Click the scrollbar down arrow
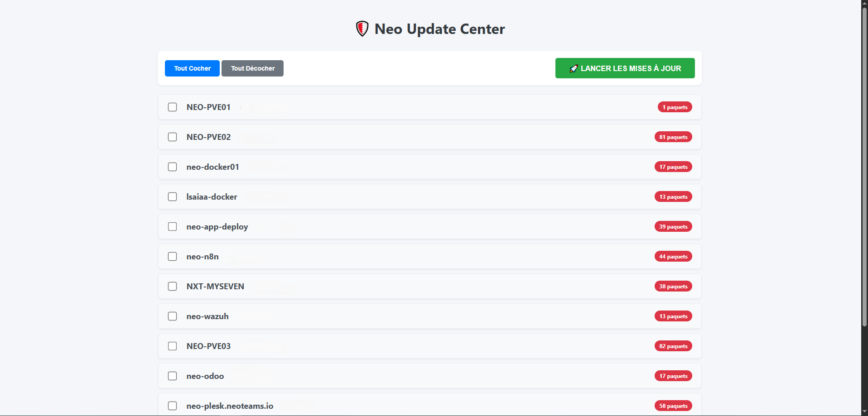Screen dimensions: 868x416 click(x=864, y=412)
